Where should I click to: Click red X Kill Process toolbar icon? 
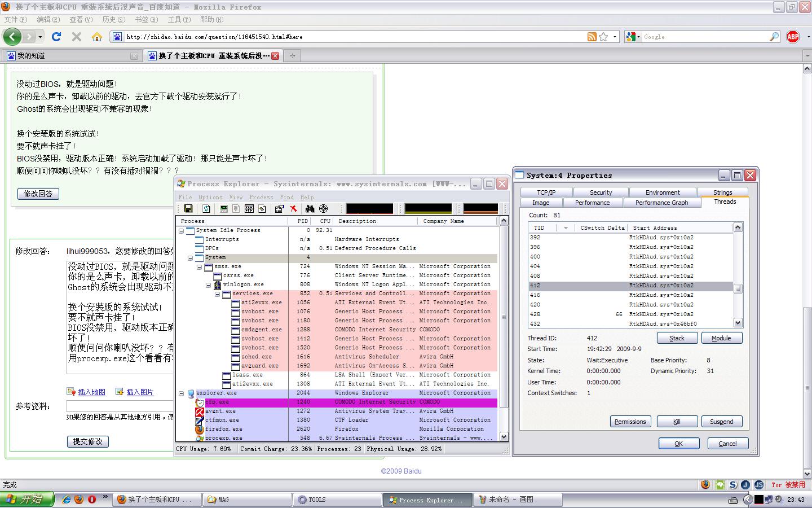pos(293,209)
